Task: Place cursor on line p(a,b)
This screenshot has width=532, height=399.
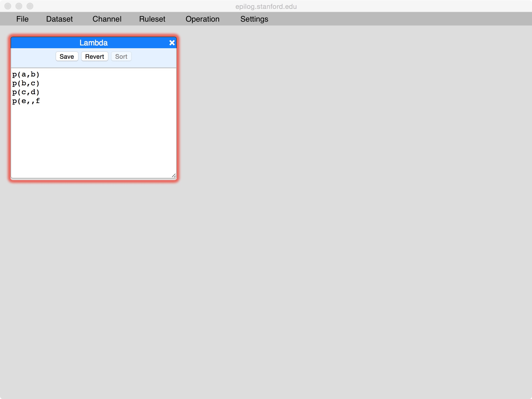Action: tap(26, 74)
